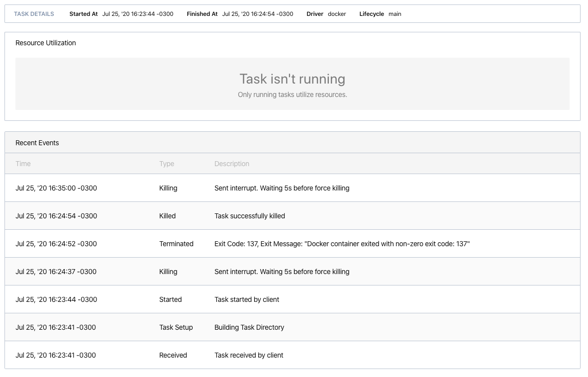Select the Task Setup row's 16:23:41 timestamp
588x377 pixels.
tap(56, 328)
